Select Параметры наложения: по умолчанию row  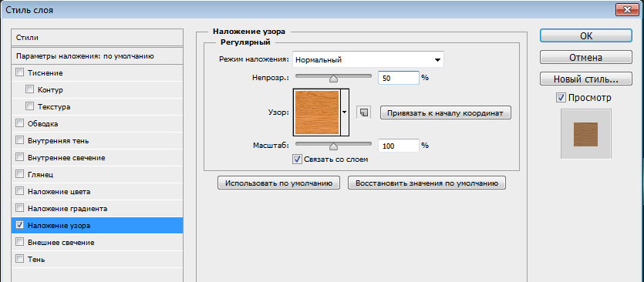pos(97,55)
